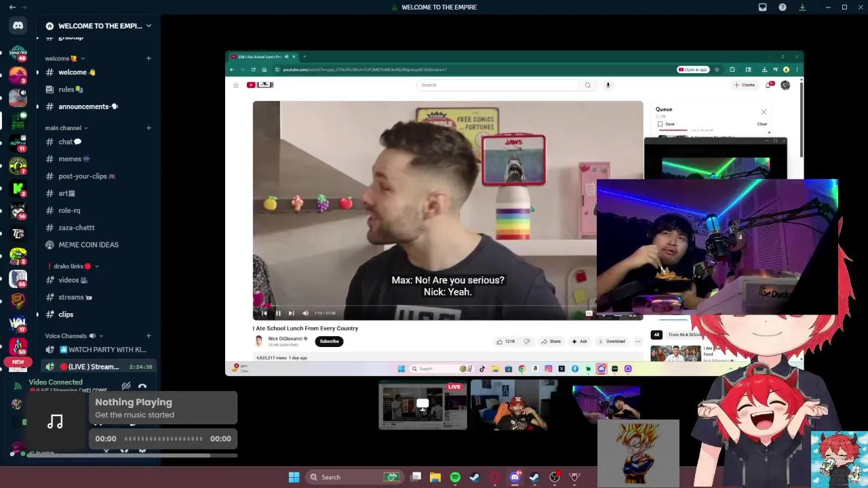Add channel to main channel category
This screenshot has width=868, height=488.
(x=149, y=128)
